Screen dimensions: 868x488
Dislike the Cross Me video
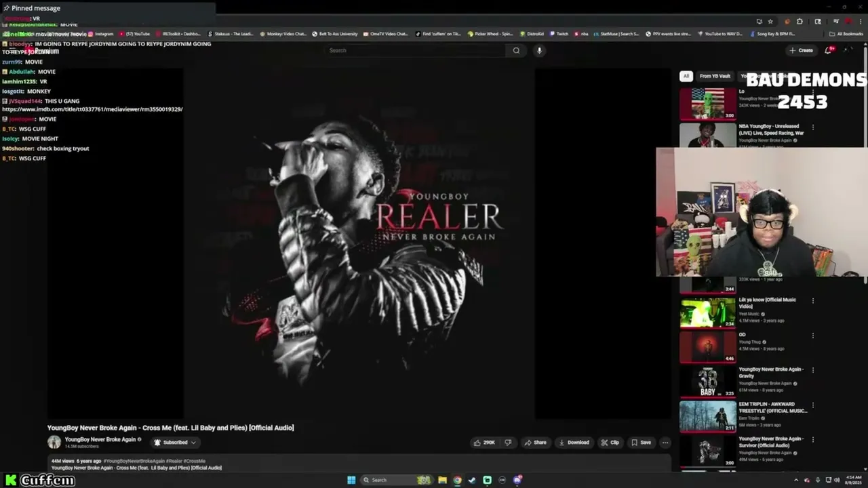pos(508,443)
